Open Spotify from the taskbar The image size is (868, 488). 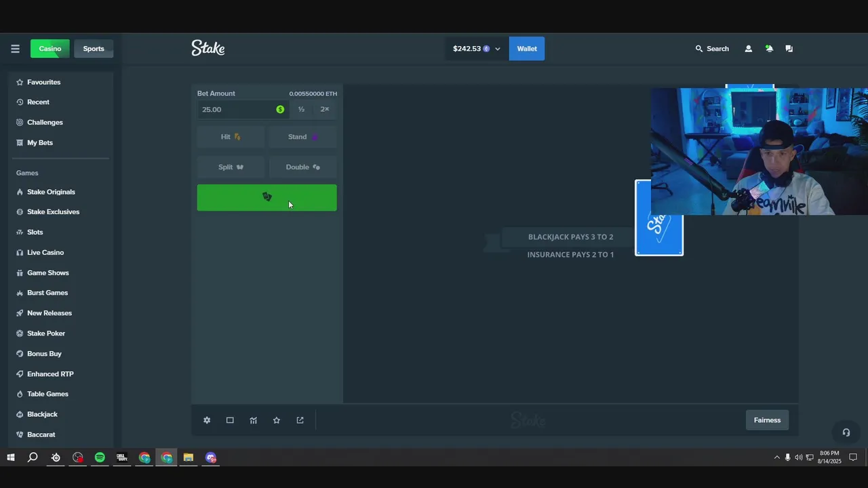(x=100, y=457)
